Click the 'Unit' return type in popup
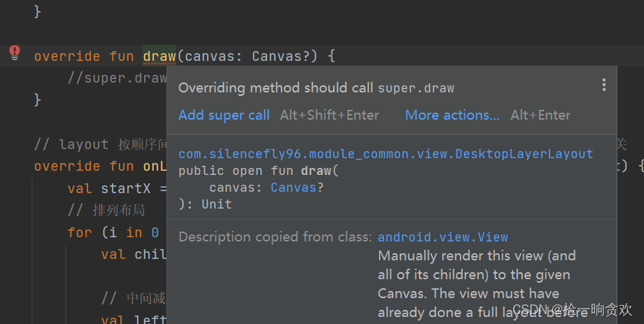The width and height of the screenshot is (644, 324). (216, 204)
